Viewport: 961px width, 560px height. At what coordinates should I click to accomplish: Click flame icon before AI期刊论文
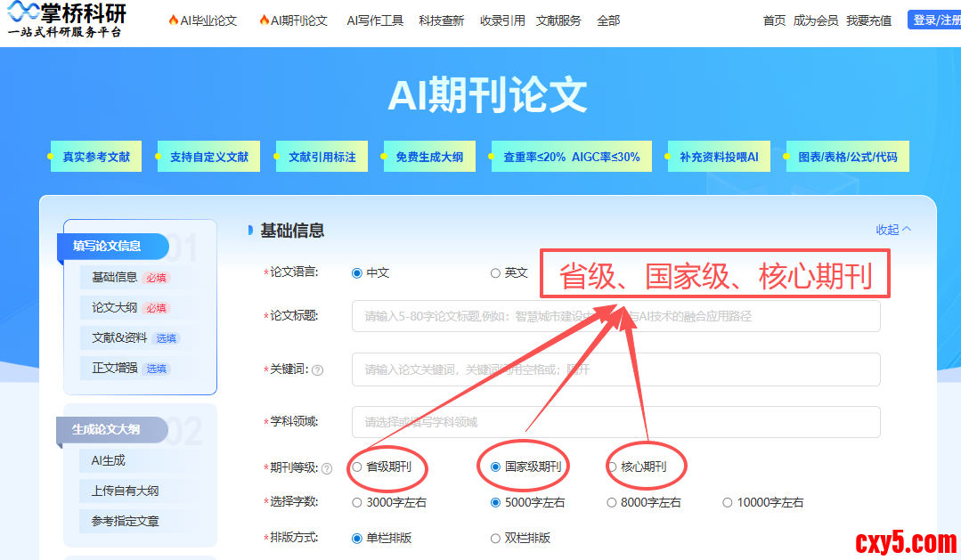[x=264, y=20]
